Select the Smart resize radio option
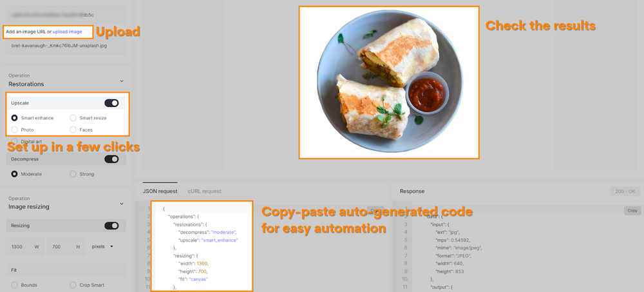Viewport: 644px width, 292px height. tap(73, 118)
